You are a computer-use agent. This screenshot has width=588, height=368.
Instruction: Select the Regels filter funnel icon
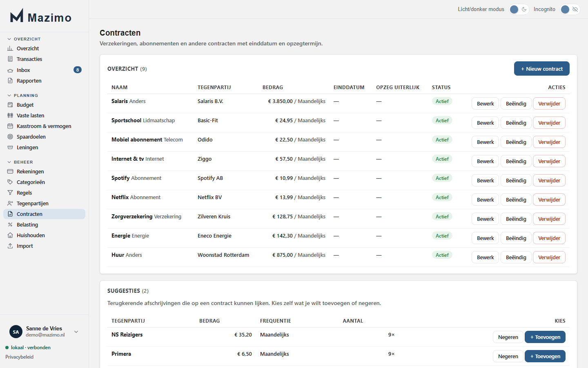click(x=10, y=193)
